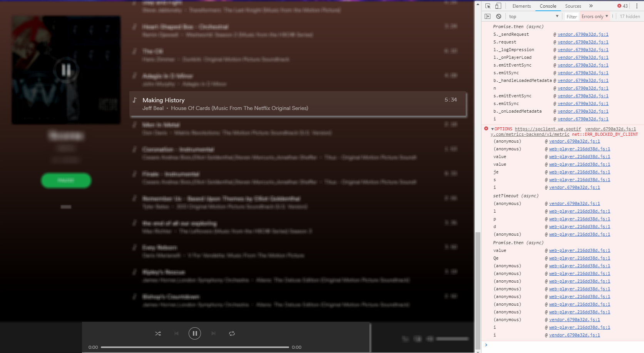644x353 pixels.
Task: Skip to the previous track
Action: pyautogui.click(x=176, y=333)
